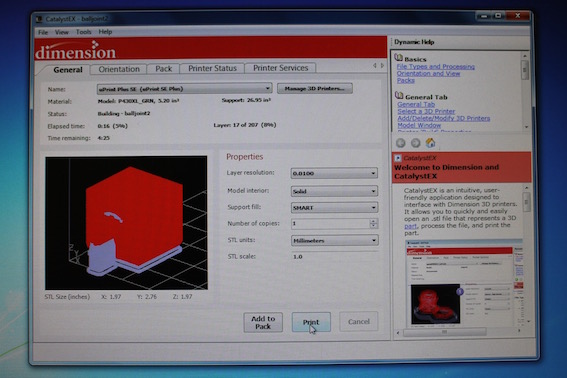Viewport: 567px width, 378px height.
Task: Click the Elapsed time value 0:16 (5%)
Action: pos(112,126)
